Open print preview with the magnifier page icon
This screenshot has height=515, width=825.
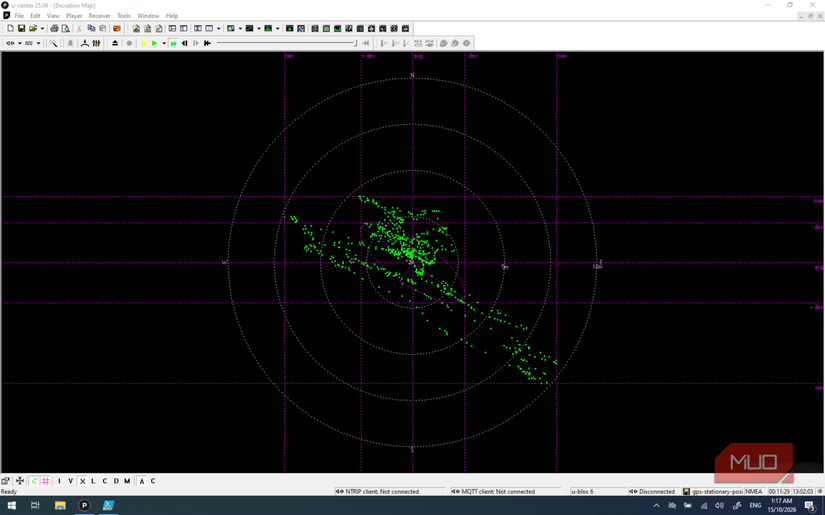pyautogui.click(x=65, y=28)
